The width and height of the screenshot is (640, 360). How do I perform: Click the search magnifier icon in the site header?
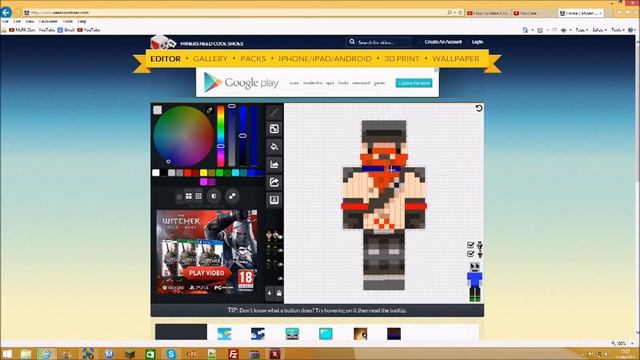352,42
